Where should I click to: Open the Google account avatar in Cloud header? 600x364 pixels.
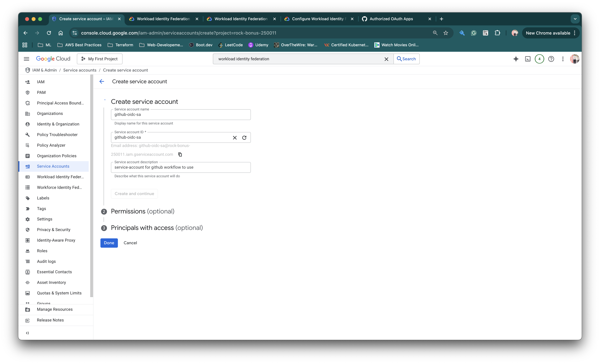point(574,59)
